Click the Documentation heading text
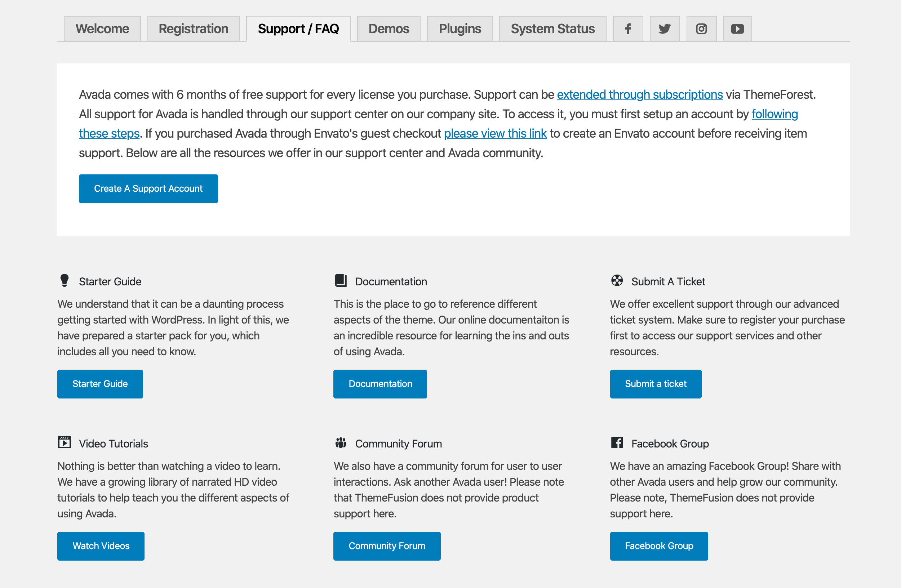The image size is (901, 588). click(391, 281)
